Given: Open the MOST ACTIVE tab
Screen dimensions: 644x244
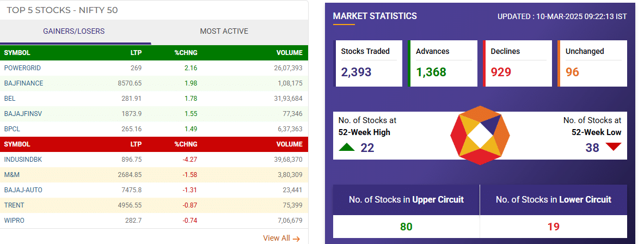Looking at the screenshot, I should pos(224,31).
